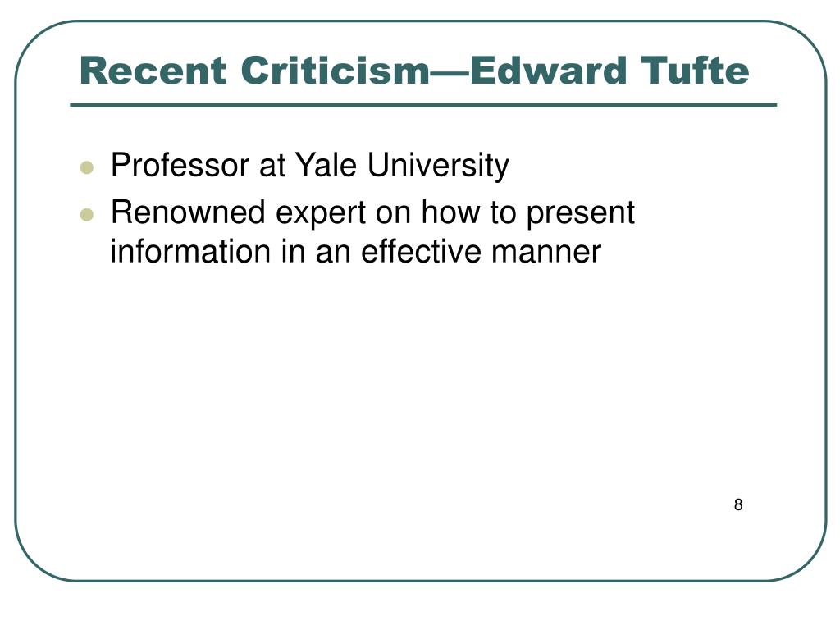The height and width of the screenshot is (630, 840).
Task: Click the word "Recent" in the title
Action: coord(153,71)
